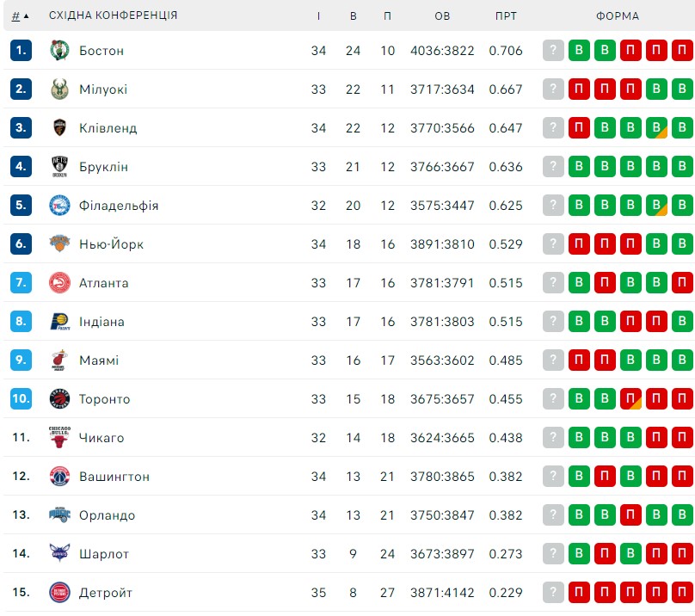Click the Chicago Bulls logo
This screenshot has width=695, height=616.
[x=59, y=437]
